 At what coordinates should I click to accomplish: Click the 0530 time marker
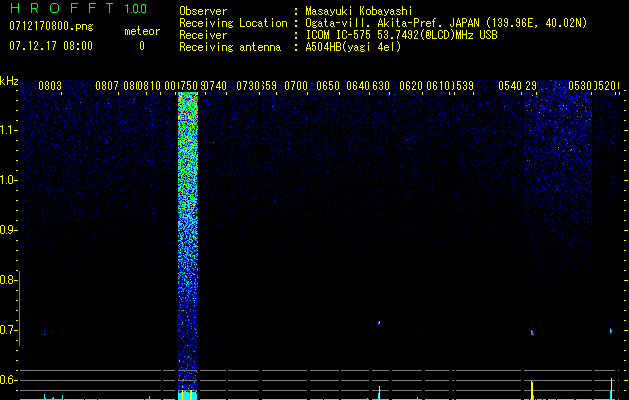point(580,86)
